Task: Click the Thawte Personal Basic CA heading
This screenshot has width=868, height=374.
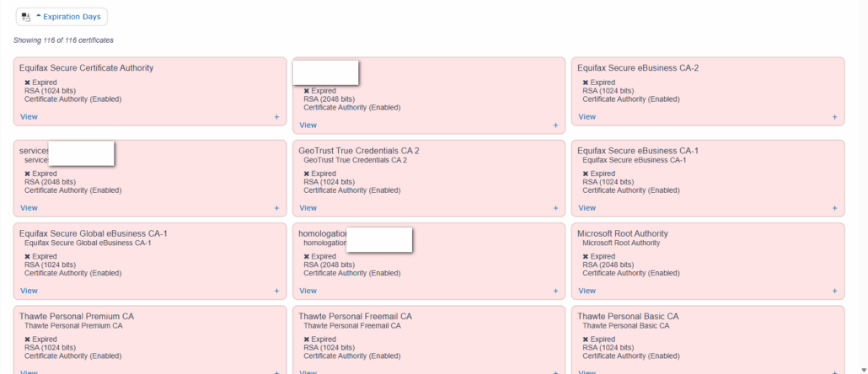Action: [628, 317]
